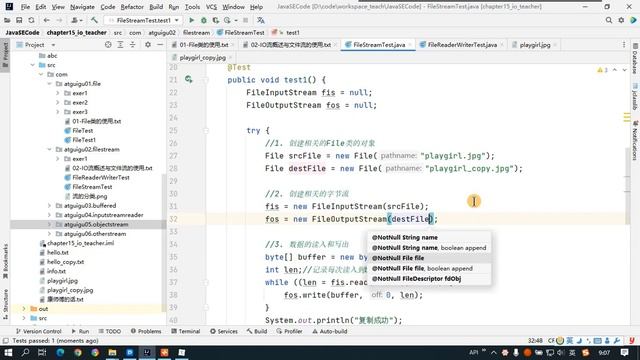Open Search Everywhere magnifier icon

coord(609,20)
